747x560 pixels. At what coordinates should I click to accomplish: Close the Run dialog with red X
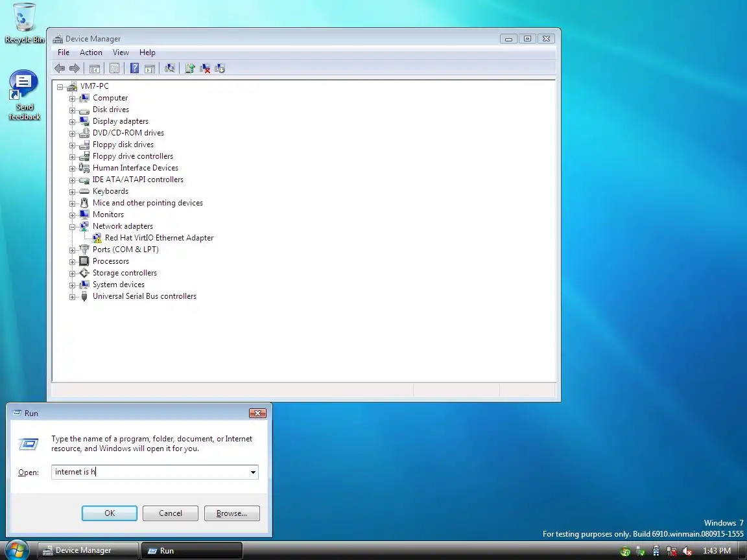257,413
